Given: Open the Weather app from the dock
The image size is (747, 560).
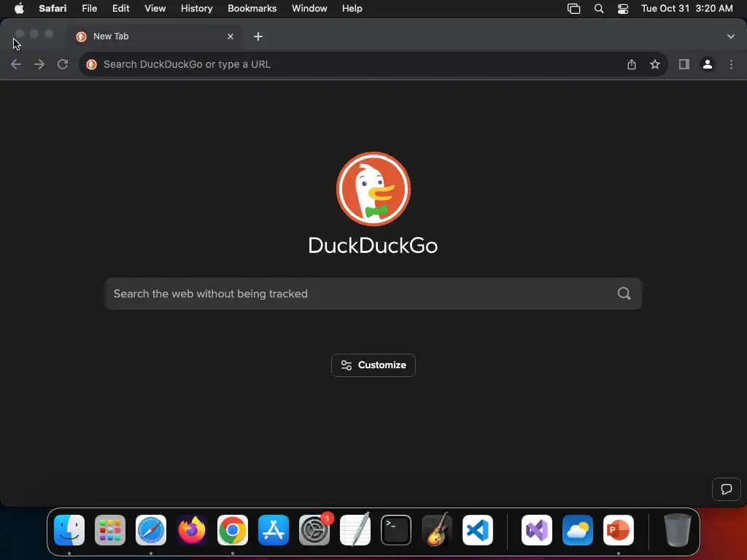Looking at the screenshot, I should coord(578,530).
